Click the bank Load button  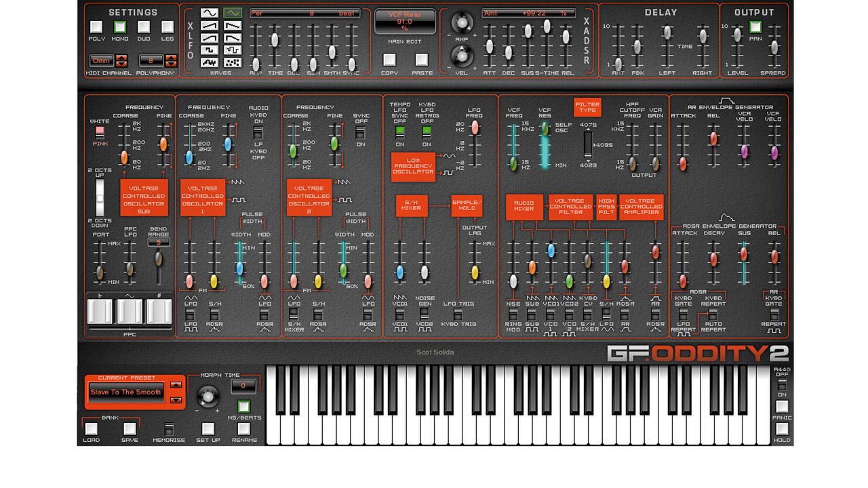tap(91, 428)
